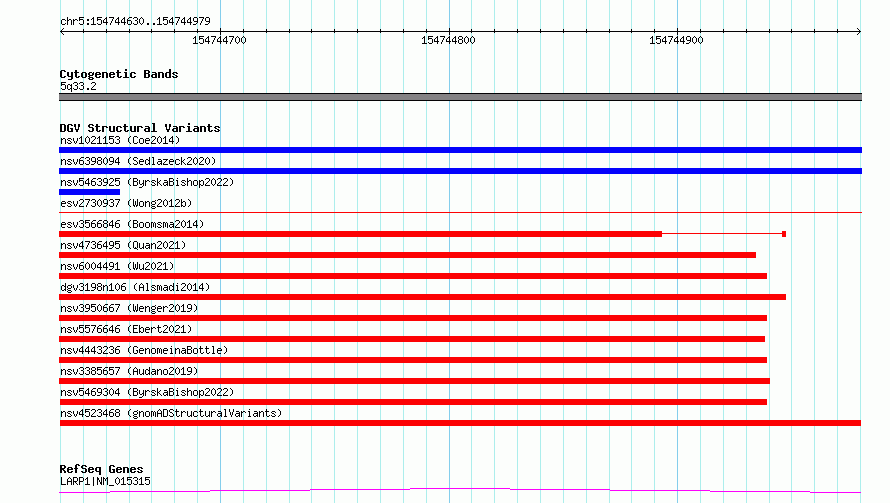890x503 pixels.
Task: Click the red bar for nsv4523468
Action: pos(460,423)
